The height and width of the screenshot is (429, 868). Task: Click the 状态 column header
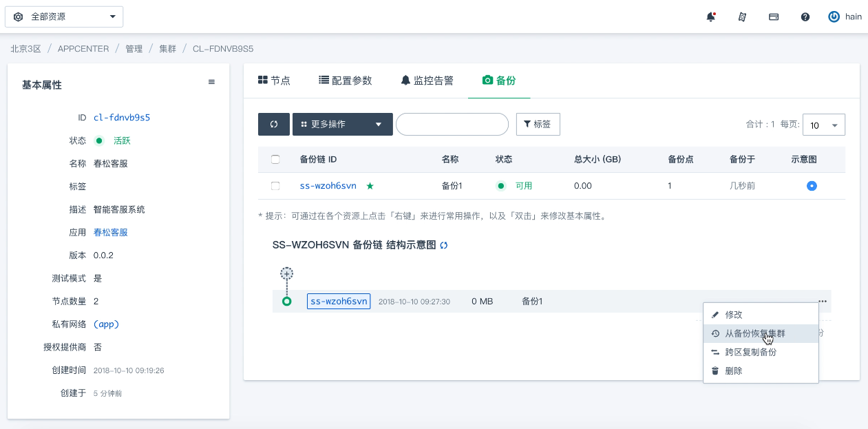coord(504,159)
